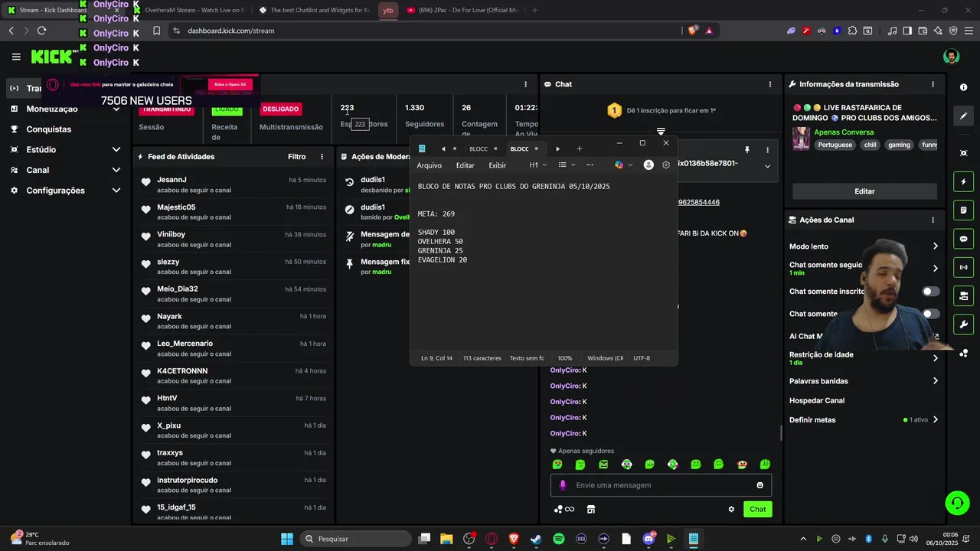Bookmark this page in browser toolbar

click(x=156, y=31)
